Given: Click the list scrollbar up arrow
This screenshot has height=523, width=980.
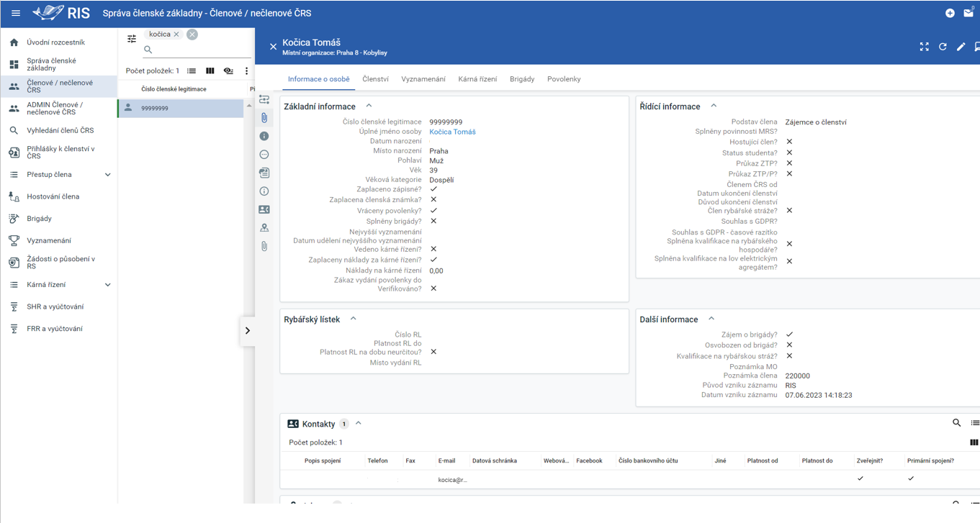Looking at the screenshot, I should tap(249, 106).
